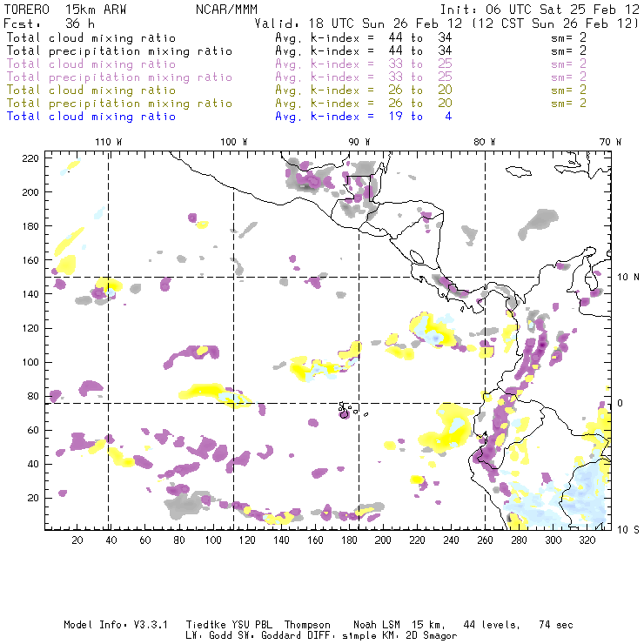Click first black "Avg. k-index = 44 to 34"
Image resolution: width=644 pixels, height=644 pixels.
(364, 38)
